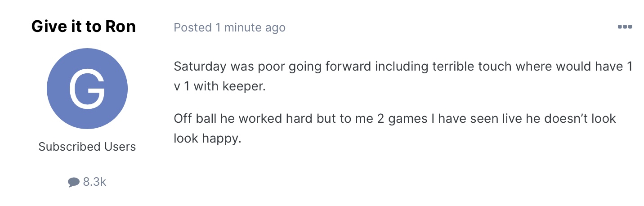Click the final line 'look happy.'
Image resolution: width=644 pixels, height=206 pixels.
(207, 139)
